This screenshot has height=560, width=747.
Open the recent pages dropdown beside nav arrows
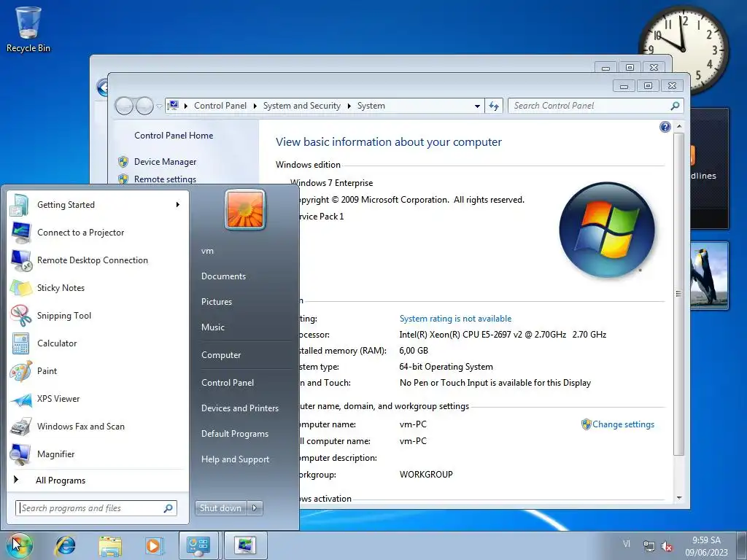tap(159, 106)
